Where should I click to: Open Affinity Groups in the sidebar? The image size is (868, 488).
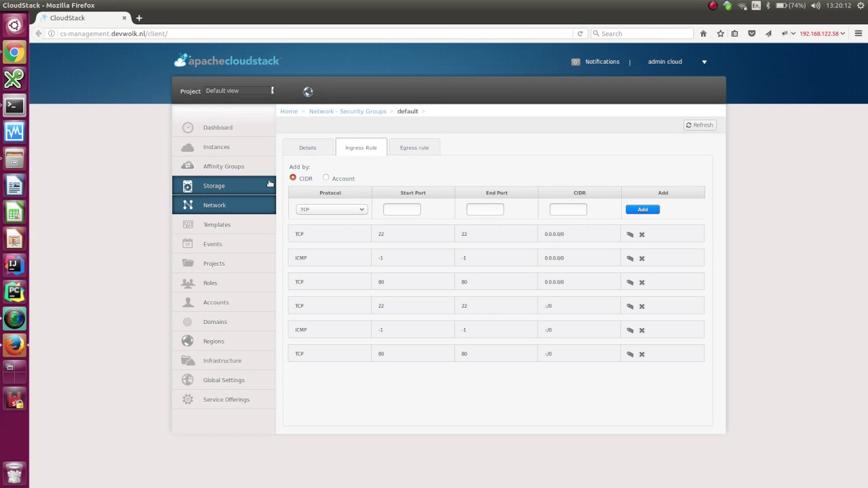point(224,166)
